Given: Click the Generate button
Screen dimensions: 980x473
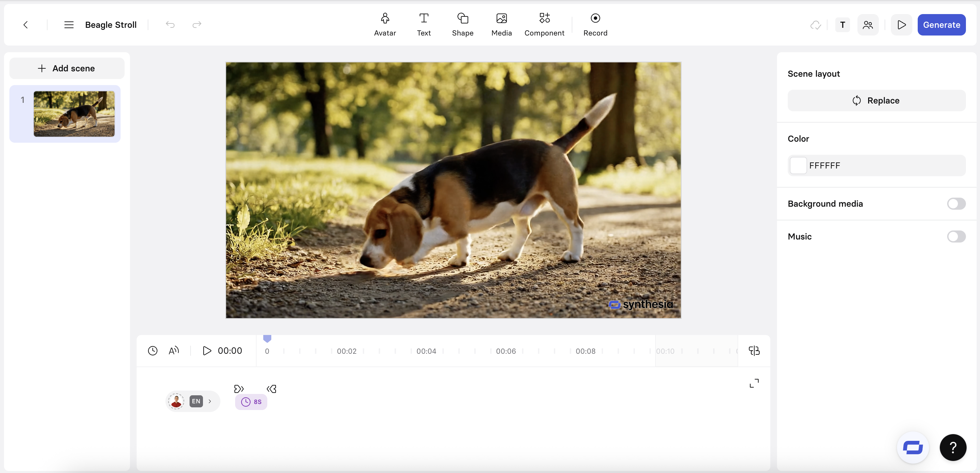Looking at the screenshot, I should tap(941, 25).
